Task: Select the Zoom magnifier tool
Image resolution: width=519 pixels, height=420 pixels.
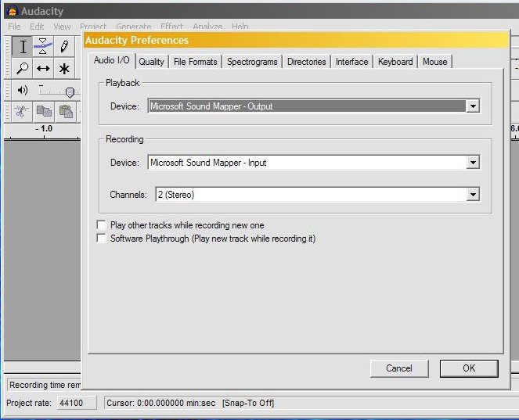Action: tap(23, 69)
